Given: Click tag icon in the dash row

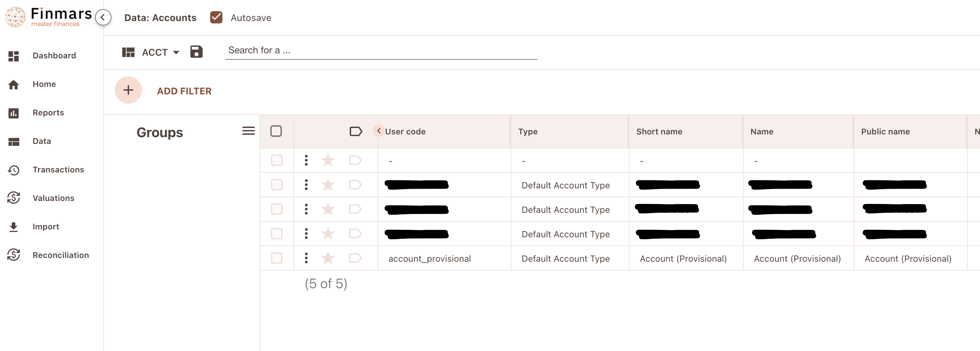Looking at the screenshot, I should click(355, 160).
